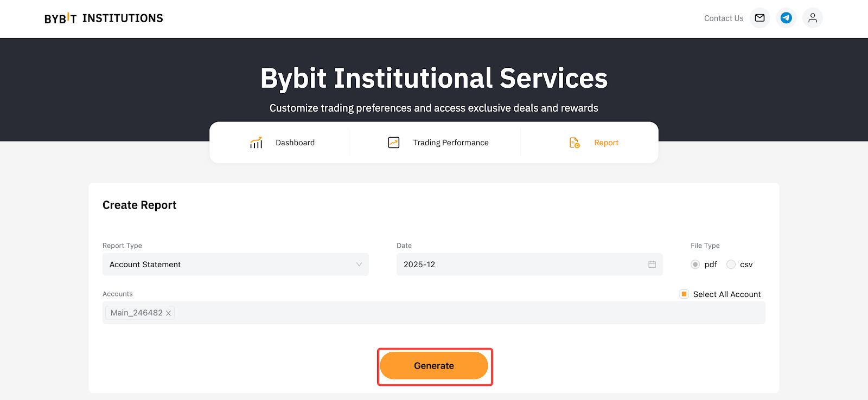Switch to the Trading Performance tab
Viewport: 868px width, 400px height.
click(450, 143)
